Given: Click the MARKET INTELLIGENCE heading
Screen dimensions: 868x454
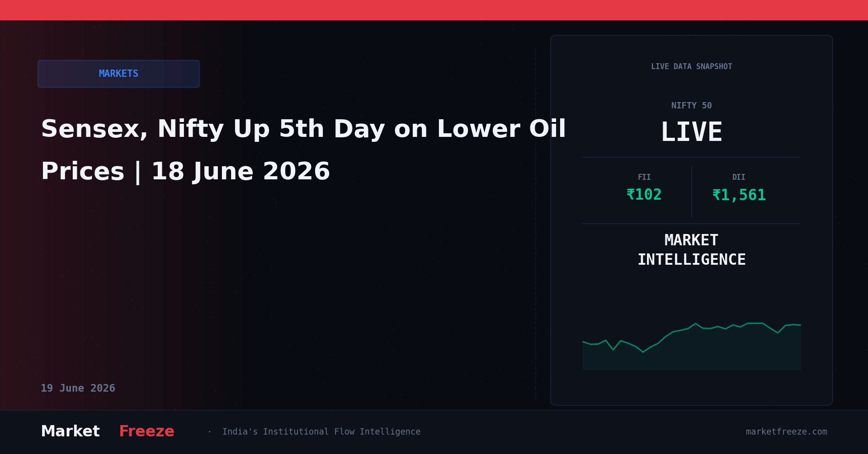Looking at the screenshot, I should [691, 250].
